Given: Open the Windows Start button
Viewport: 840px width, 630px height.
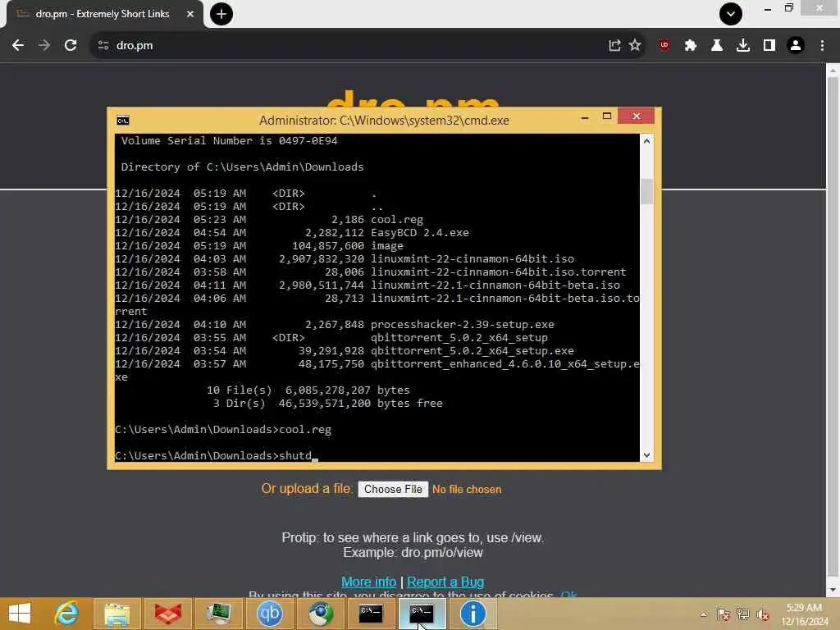Looking at the screenshot, I should [x=20, y=614].
